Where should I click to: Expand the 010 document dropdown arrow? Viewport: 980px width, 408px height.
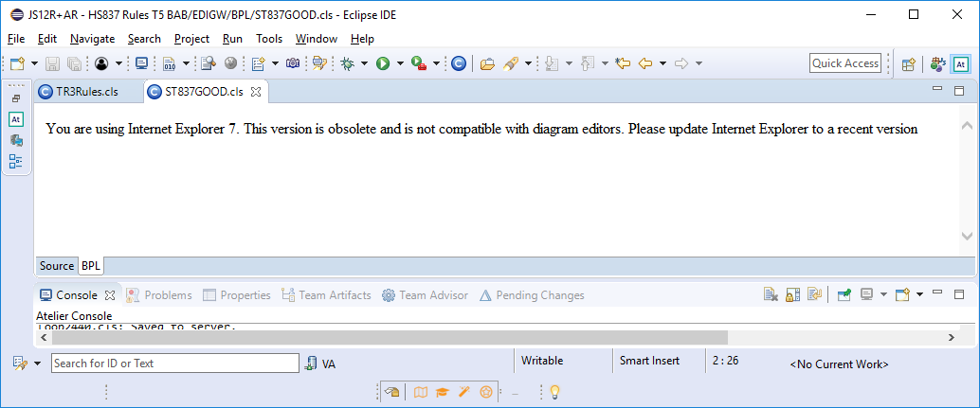pyautogui.click(x=186, y=63)
